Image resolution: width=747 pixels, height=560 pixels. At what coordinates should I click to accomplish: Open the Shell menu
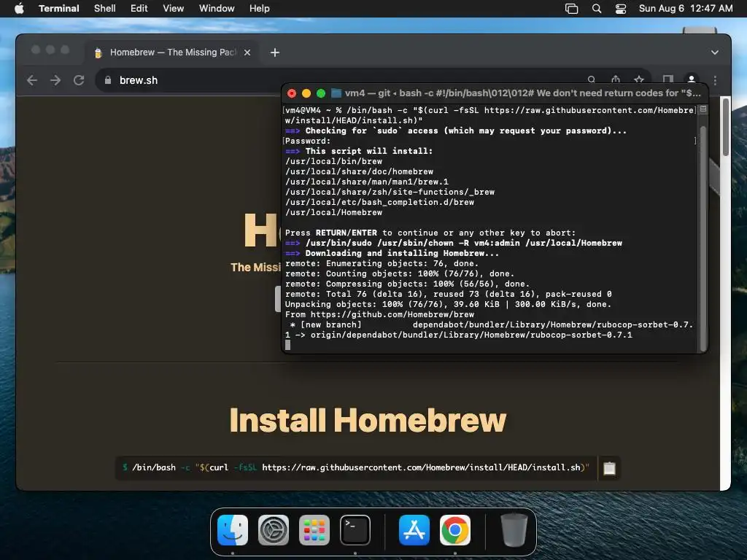pyautogui.click(x=104, y=8)
